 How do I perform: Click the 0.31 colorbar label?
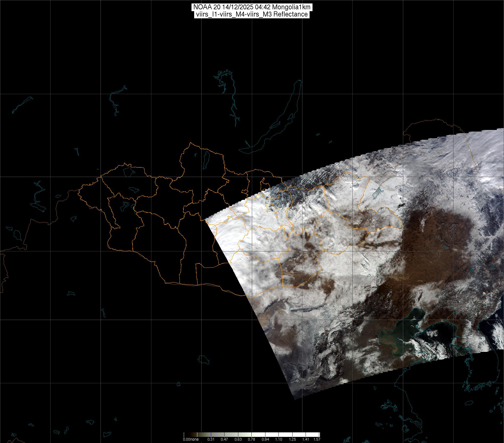pos(211,439)
